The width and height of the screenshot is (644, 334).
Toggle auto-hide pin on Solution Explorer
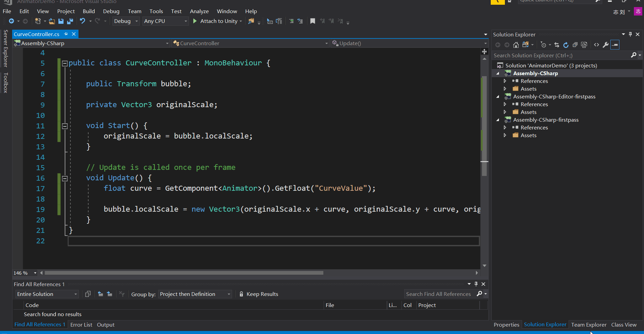click(630, 34)
